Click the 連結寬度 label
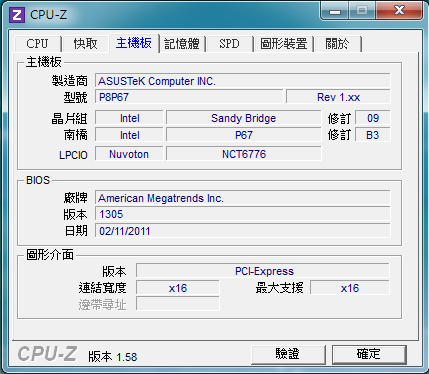 click(x=102, y=288)
